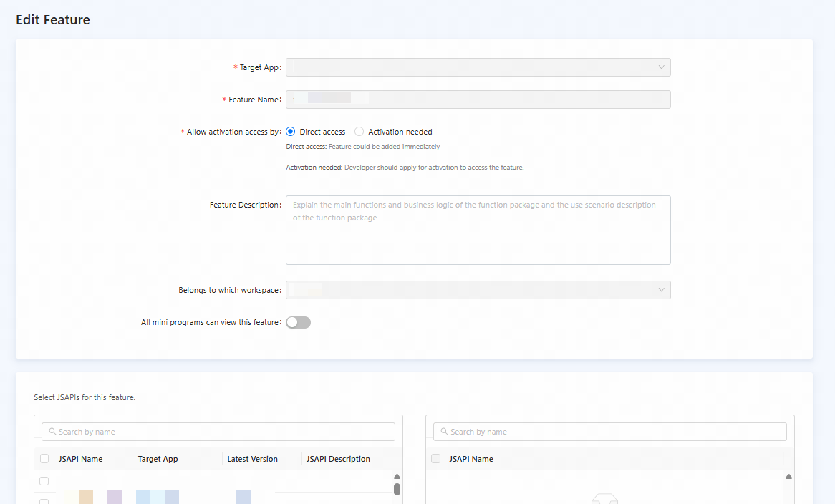835x504 pixels.
Task: Click the left table scrollbar thumb
Action: pos(397,489)
